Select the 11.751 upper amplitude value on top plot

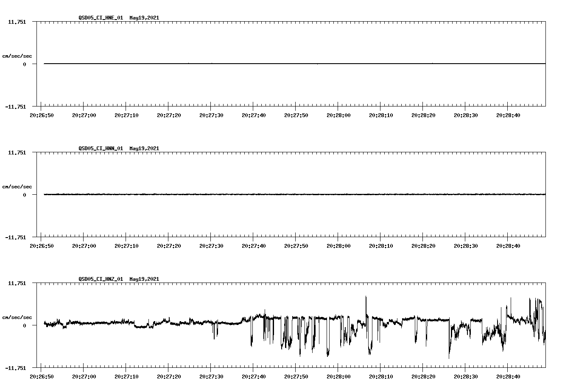click(17, 22)
